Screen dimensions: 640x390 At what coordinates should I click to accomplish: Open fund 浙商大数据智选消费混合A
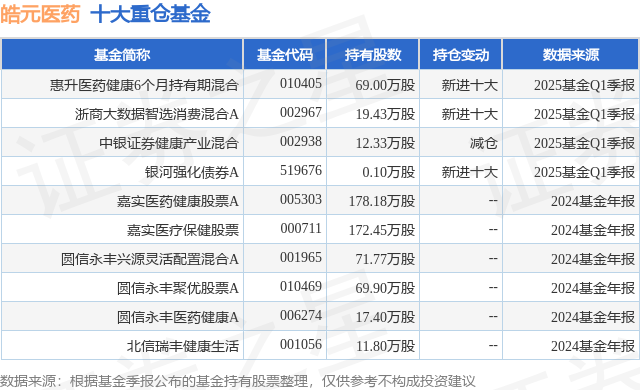(x=157, y=114)
